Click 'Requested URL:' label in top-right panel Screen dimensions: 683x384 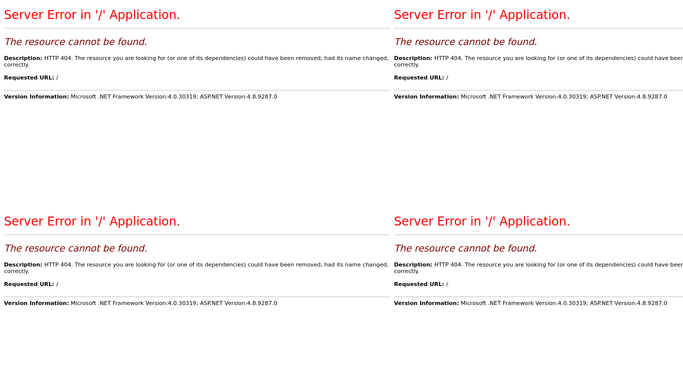(419, 77)
